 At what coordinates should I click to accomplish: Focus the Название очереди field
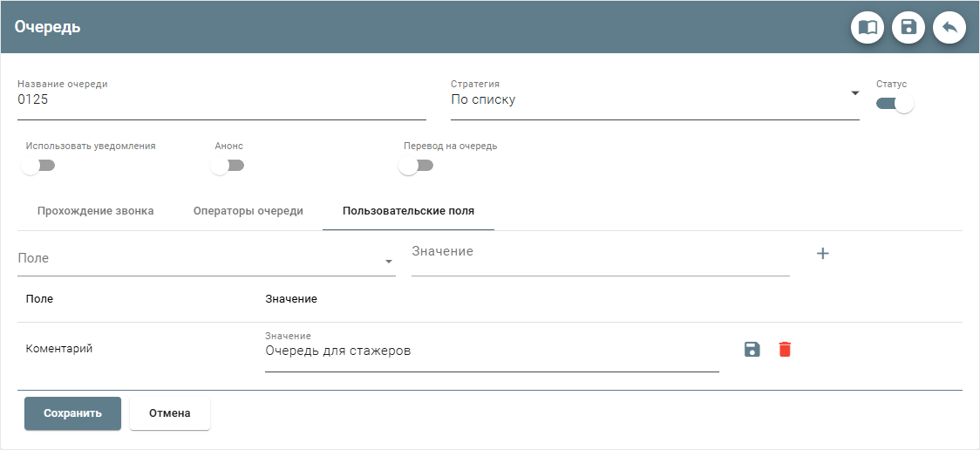[221, 100]
